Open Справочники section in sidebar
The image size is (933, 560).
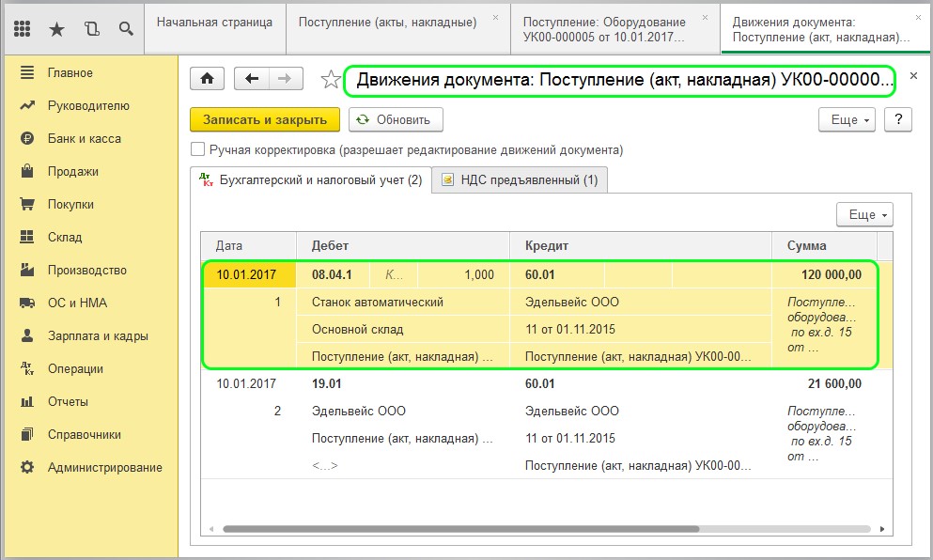click(x=84, y=434)
